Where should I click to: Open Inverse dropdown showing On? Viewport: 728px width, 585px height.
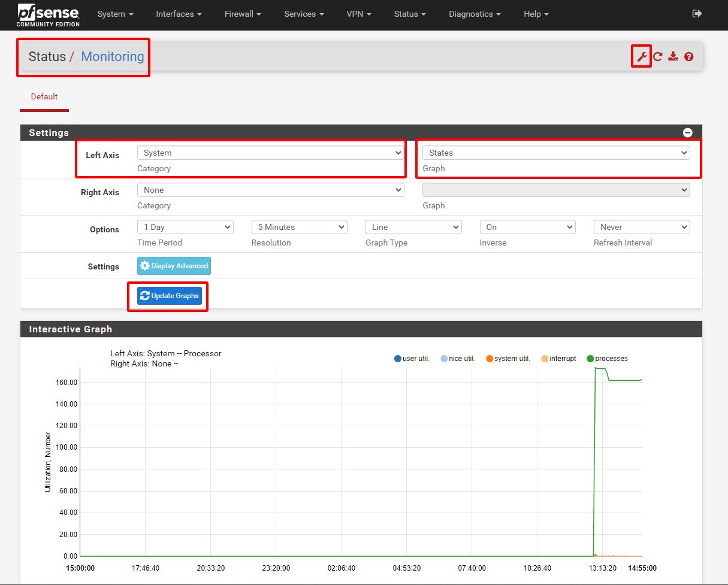pyautogui.click(x=528, y=227)
